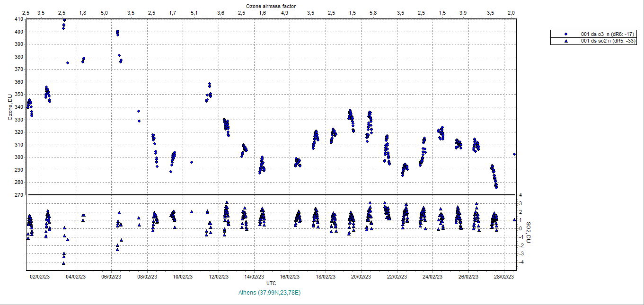Click the 02/02/23 date tick label

[x=40, y=277]
